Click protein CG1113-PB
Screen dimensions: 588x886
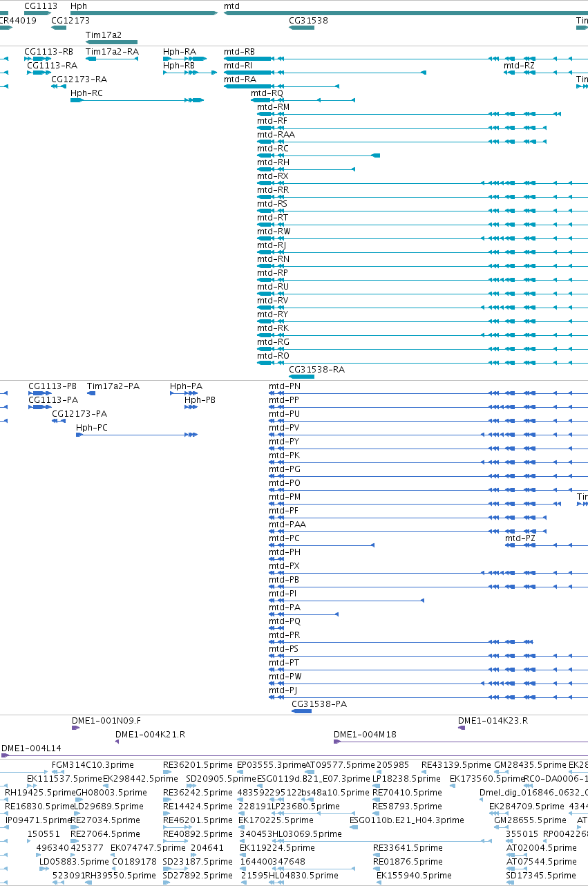tap(53, 386)
